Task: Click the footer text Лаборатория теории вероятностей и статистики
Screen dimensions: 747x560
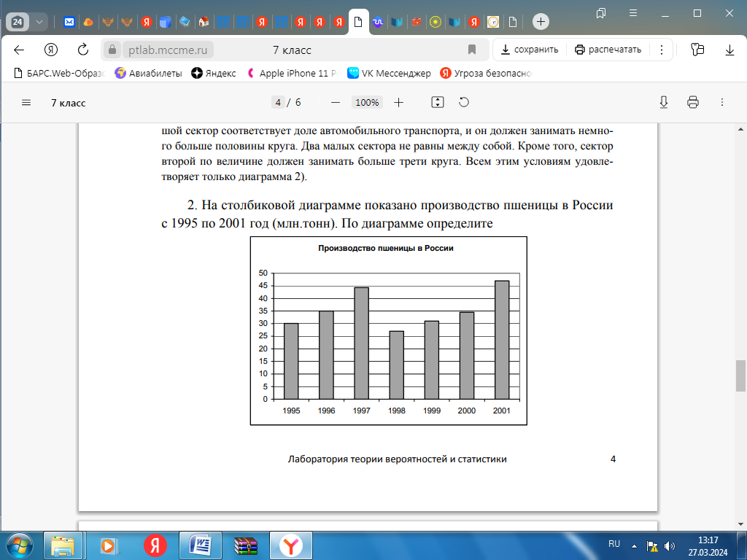Action: (x=398, y=459)
